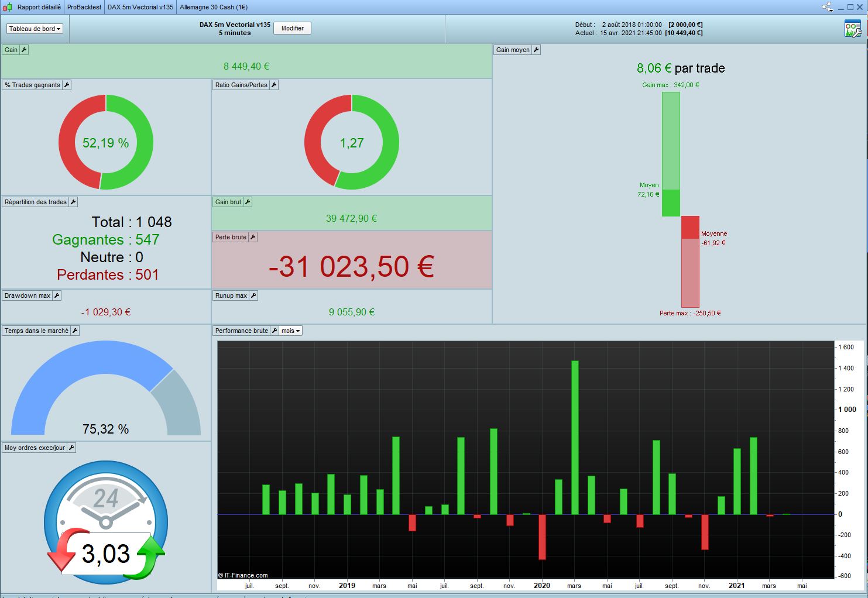Image resolution: width=868 pixels, height=598 pixels.
Task: Open the report settings icon at top right
Action: point(853,29)
